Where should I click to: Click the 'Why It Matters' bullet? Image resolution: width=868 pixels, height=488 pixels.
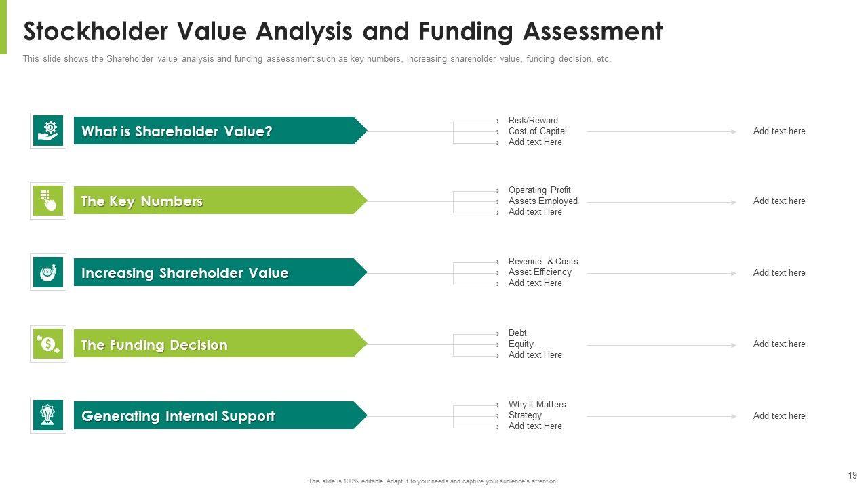click(536, 405)
